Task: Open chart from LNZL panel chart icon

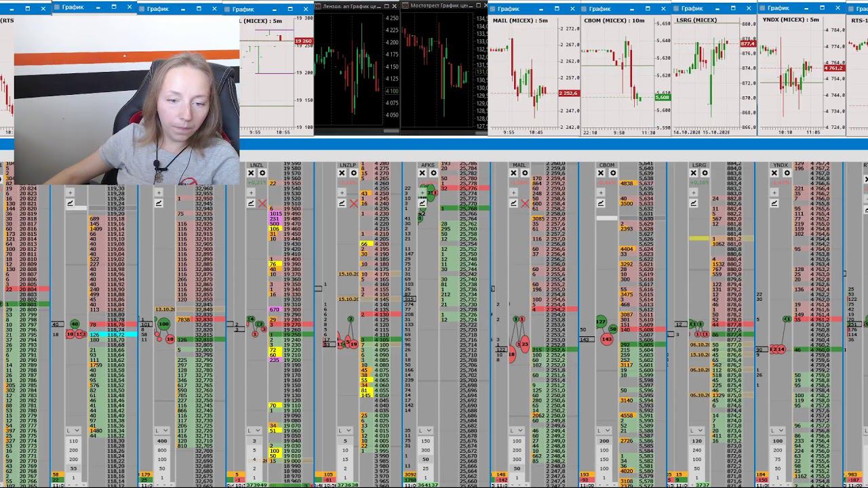Action: 250,203
